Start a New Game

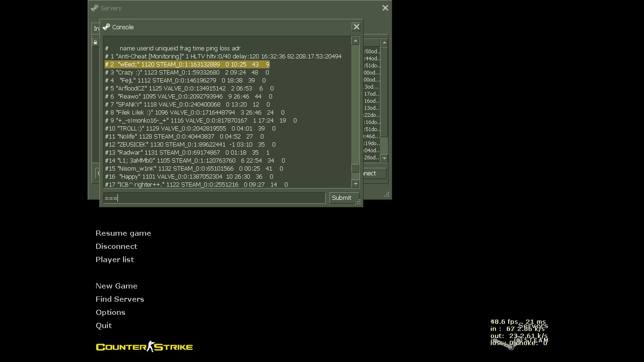[x=116, y=286]
